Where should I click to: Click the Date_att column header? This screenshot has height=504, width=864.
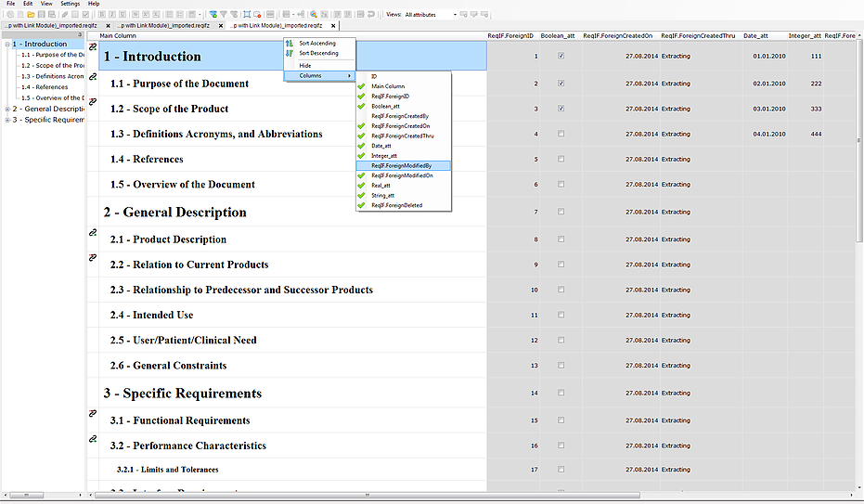click(x=755, y=36)
